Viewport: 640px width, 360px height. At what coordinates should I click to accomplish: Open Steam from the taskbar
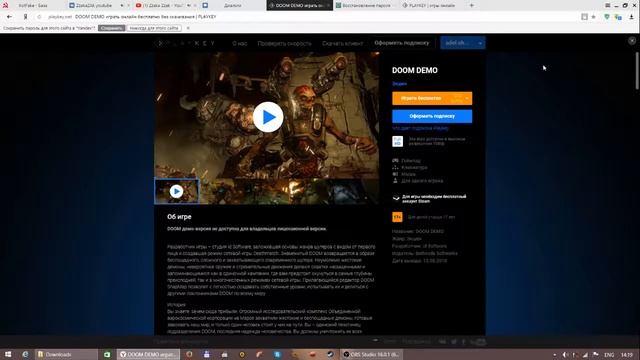pyautogui.click(x=330, y=354)
